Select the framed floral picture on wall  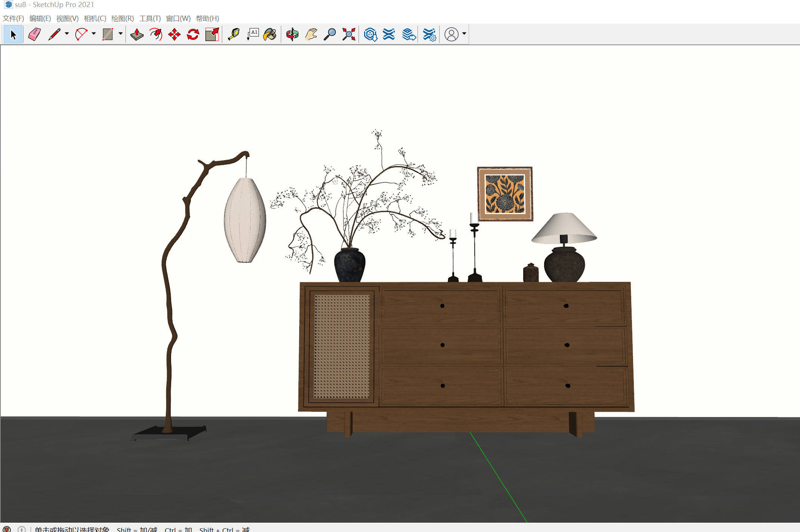(x=505, y=194)
